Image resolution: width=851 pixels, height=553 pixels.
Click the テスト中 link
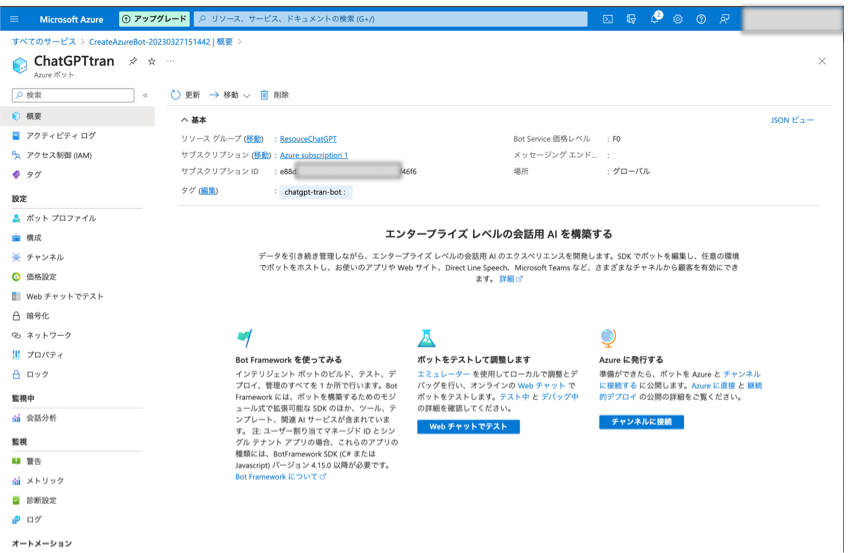click(514, 397)
